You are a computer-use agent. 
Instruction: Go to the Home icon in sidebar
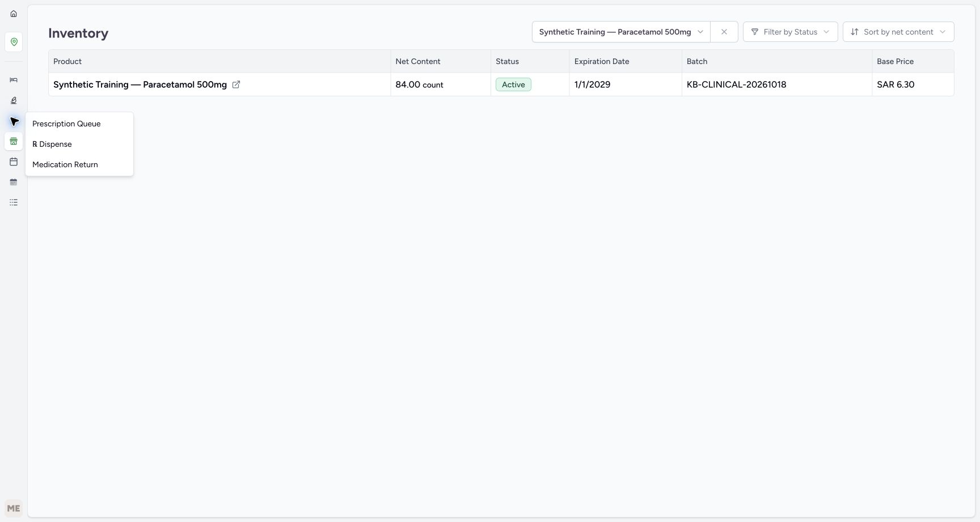point(14,14)
